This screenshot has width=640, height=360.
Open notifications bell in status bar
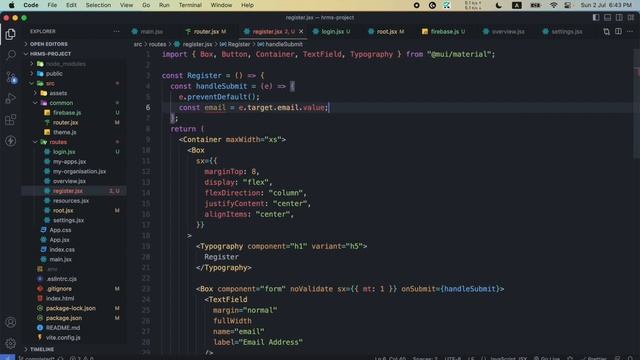click(630, 358)
